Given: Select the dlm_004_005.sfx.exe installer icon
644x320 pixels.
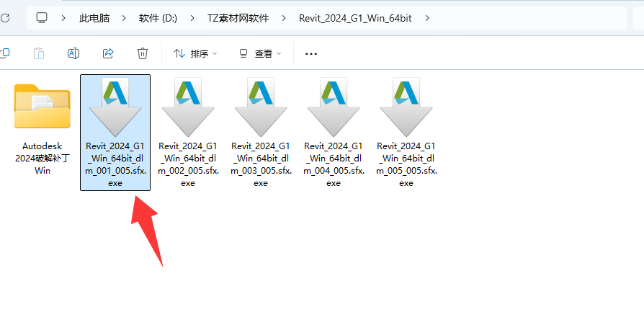Looking at the screenshot, I should pyautogui.click(x=334, y=107).
